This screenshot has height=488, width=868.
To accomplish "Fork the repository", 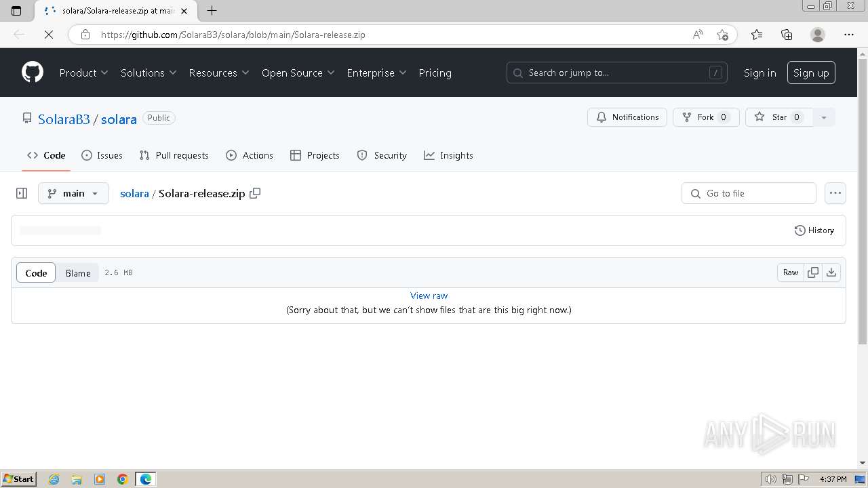I will [x=706, y=117].
